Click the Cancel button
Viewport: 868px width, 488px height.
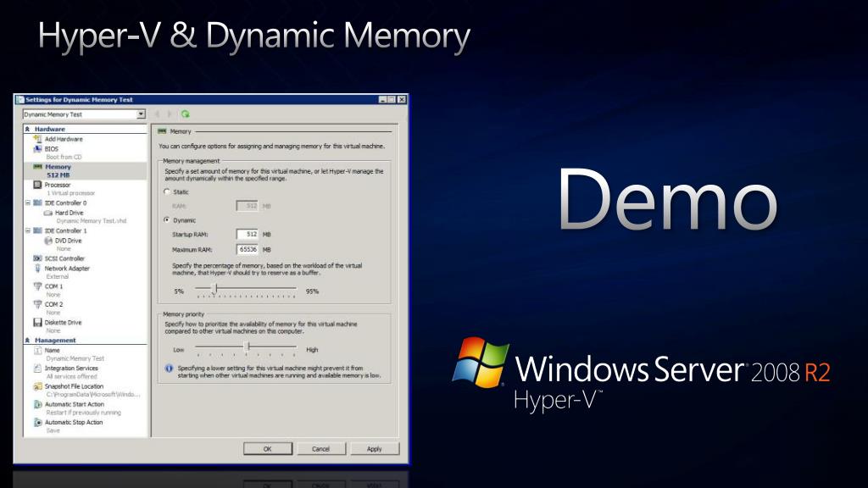[321, 449]
